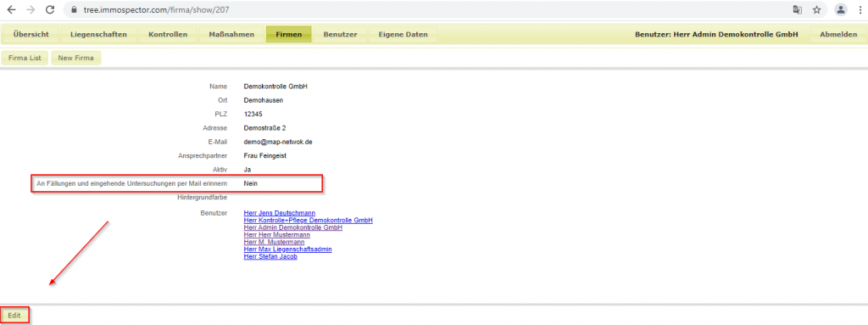Screen dimensions: 868x325
Task: Click the reminder value Nein
Action: point(251,183)
